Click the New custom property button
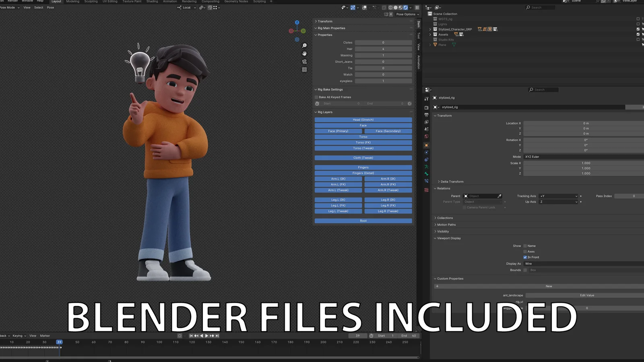 click(549, 286)
